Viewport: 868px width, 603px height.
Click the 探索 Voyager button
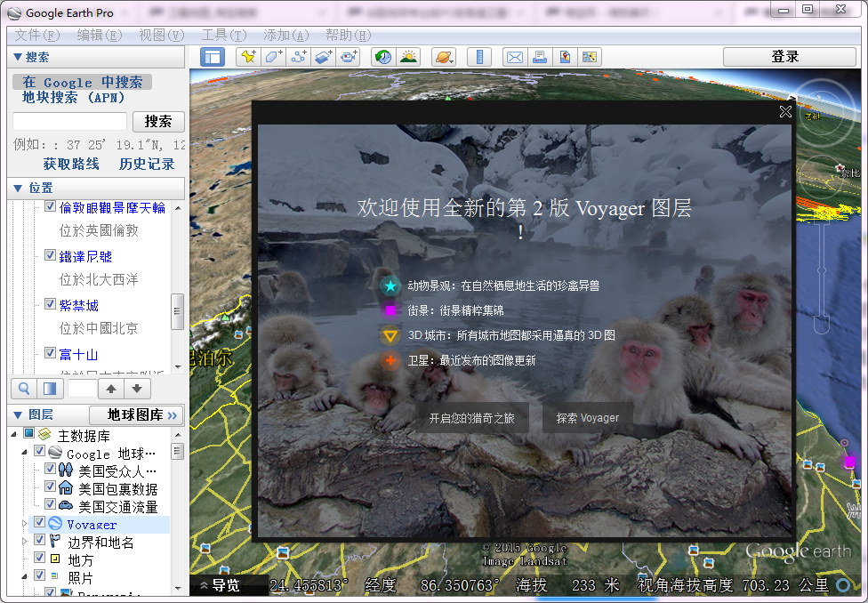point(587,418)
